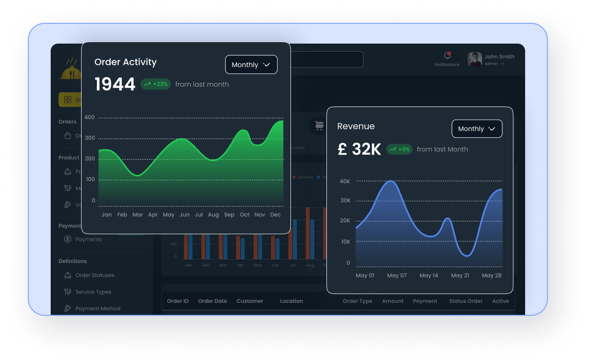Open the Monthly dropdown on Revenue card
Viewport: 591px width, 364px height.
pos(476,128)
